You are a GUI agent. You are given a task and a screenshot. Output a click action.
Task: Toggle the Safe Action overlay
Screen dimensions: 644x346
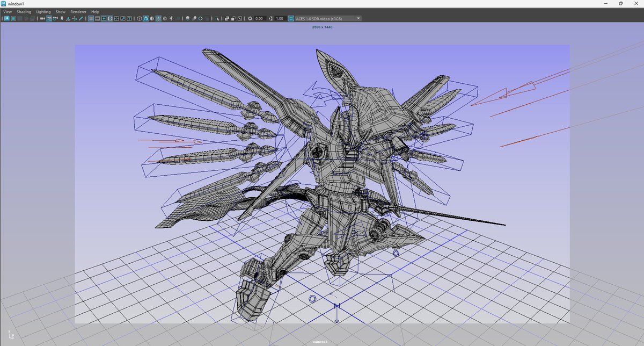pos(122,18)
